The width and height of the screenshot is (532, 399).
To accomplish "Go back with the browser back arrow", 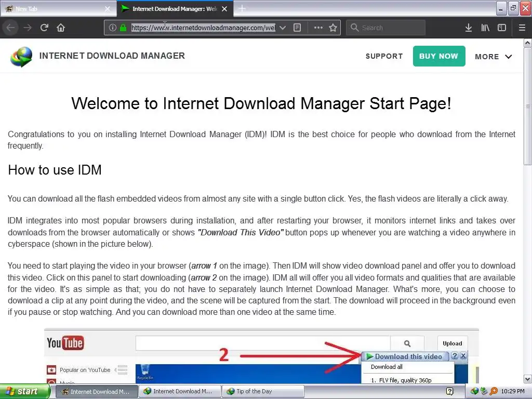I will [10, 28].
